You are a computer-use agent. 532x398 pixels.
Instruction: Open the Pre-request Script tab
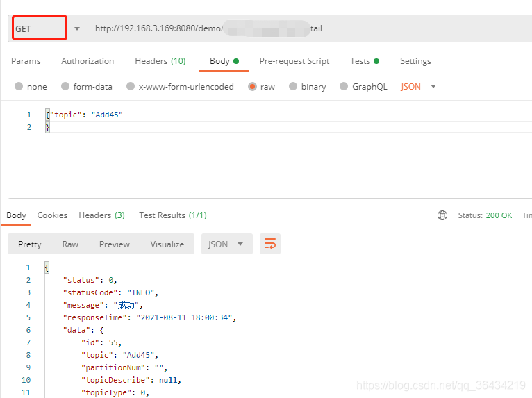(x=294, y=61)
